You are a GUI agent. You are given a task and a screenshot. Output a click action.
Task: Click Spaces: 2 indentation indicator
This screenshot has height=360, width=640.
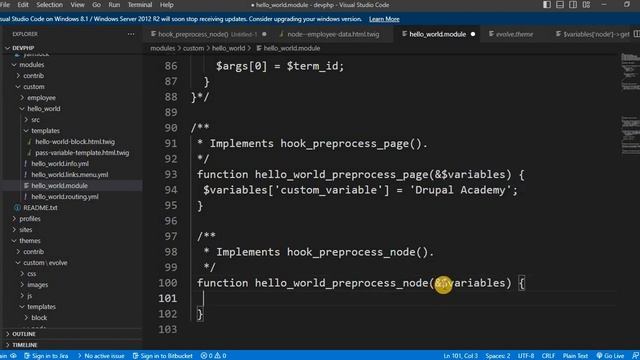pyautogui.click(x=498, y=356)
